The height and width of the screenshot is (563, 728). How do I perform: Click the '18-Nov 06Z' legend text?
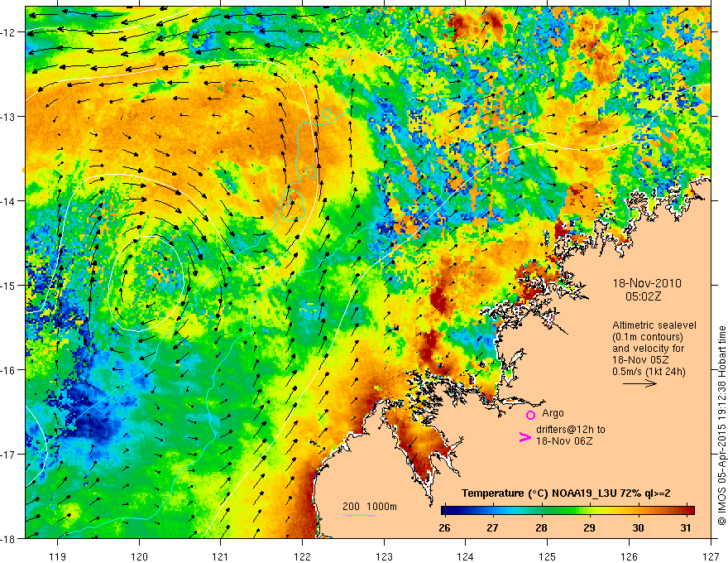(x=564, y=440)
